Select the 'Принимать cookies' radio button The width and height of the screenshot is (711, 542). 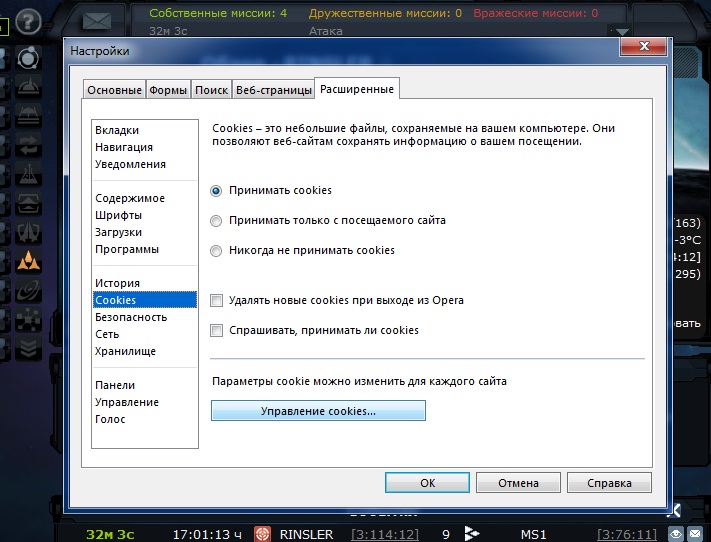[x=216, y=191]
